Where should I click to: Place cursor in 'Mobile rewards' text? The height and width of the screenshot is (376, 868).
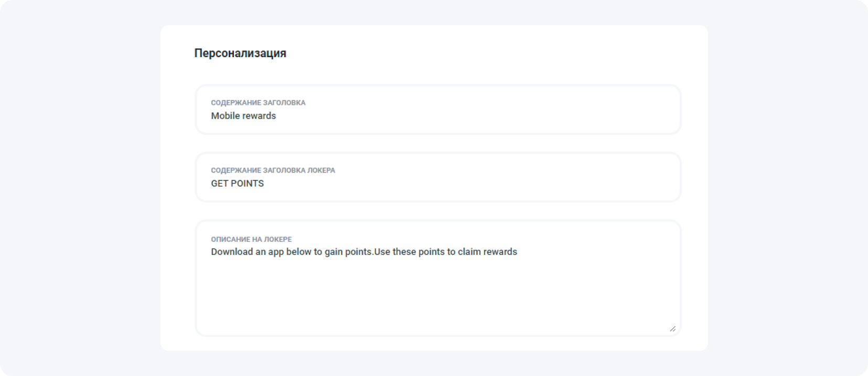(x=243, y=116)
